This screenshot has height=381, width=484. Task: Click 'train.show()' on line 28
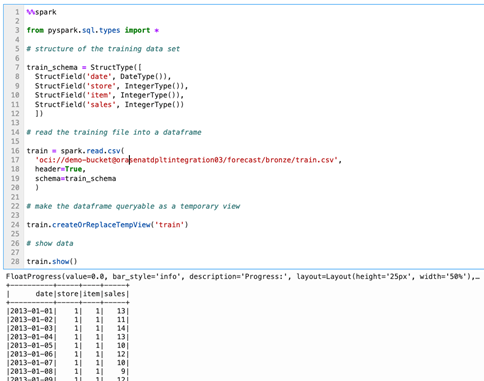coord(52,262)
